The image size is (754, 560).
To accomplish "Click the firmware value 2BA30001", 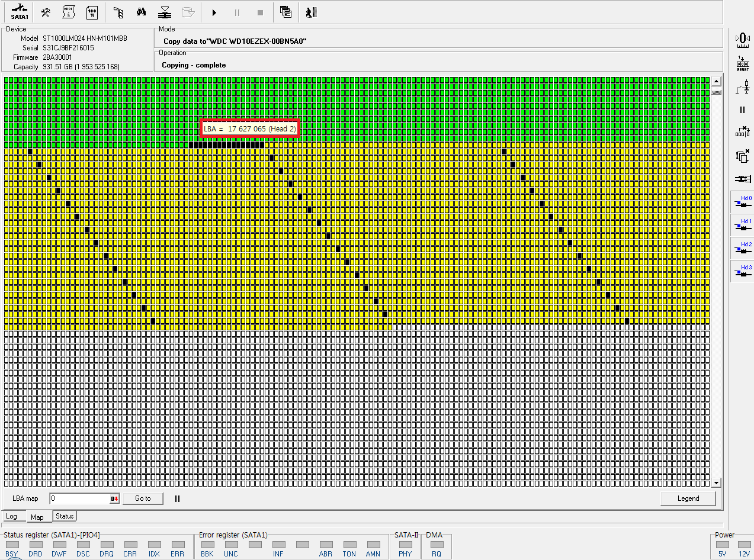I will click(x=57, y=57).
